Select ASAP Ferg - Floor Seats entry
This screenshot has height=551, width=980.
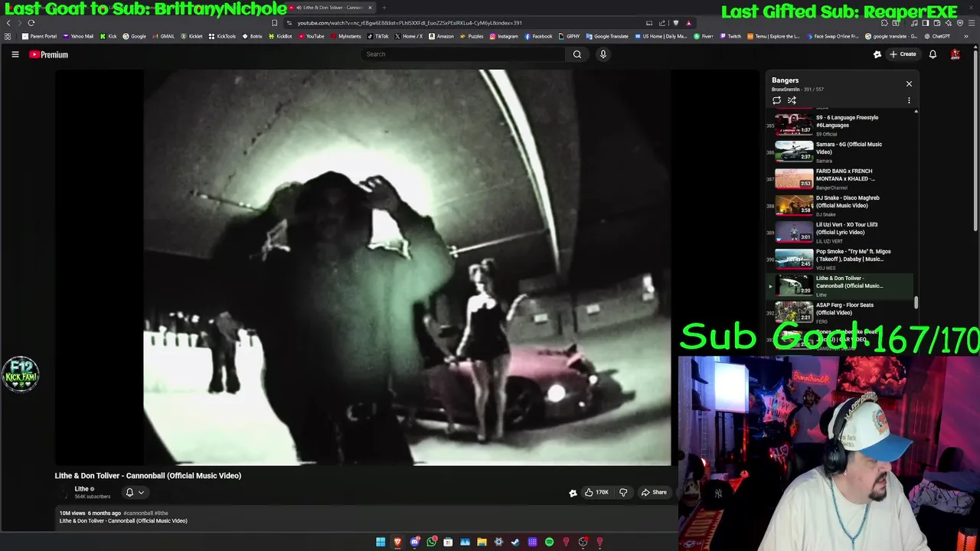click(x=841, y=312)
